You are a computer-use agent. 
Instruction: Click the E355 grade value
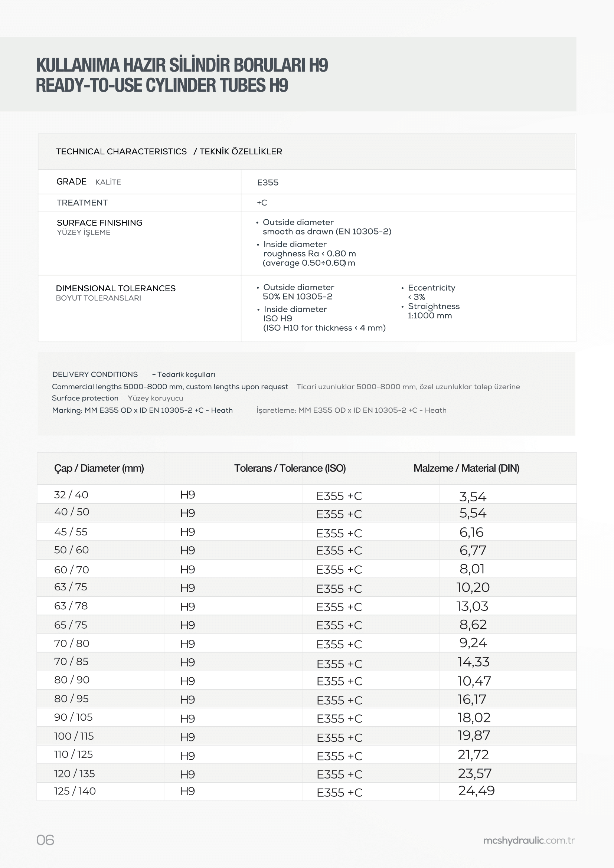[x=268, y=183]
